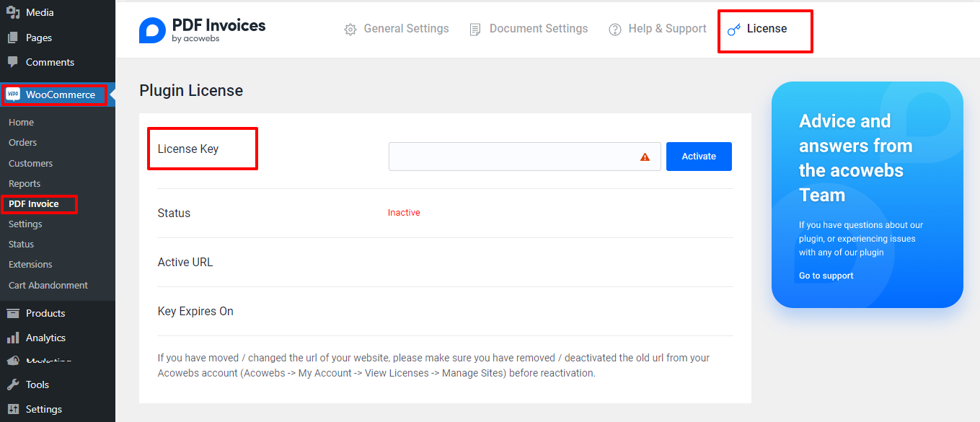Click the Pages sidebar icon
This screenshot has width=980, height=422.
13,38
